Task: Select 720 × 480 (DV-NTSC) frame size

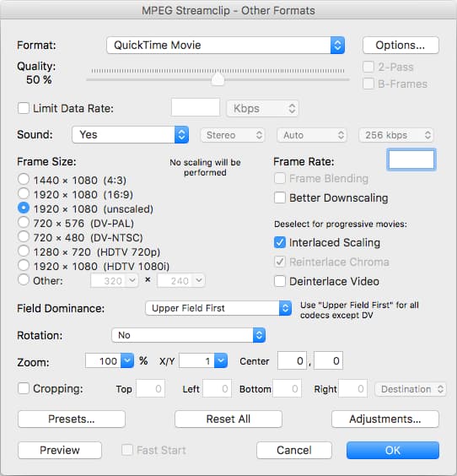Action: [24, 236]
